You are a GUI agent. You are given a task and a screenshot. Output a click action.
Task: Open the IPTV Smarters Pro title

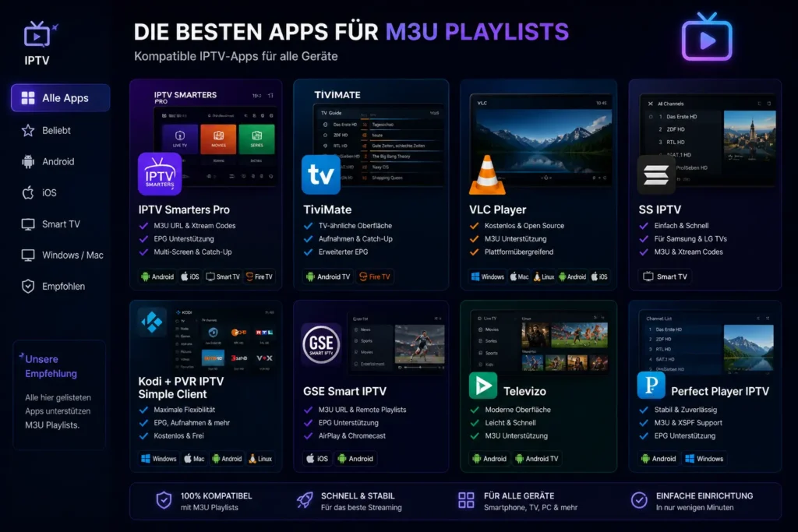point(184,210)
